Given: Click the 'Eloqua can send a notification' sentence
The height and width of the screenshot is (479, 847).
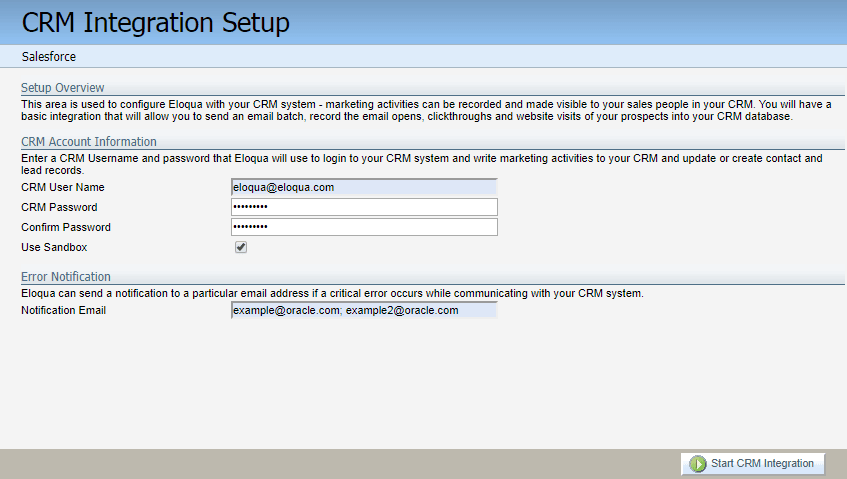Looking at the screenshot, I should [332, 293].
